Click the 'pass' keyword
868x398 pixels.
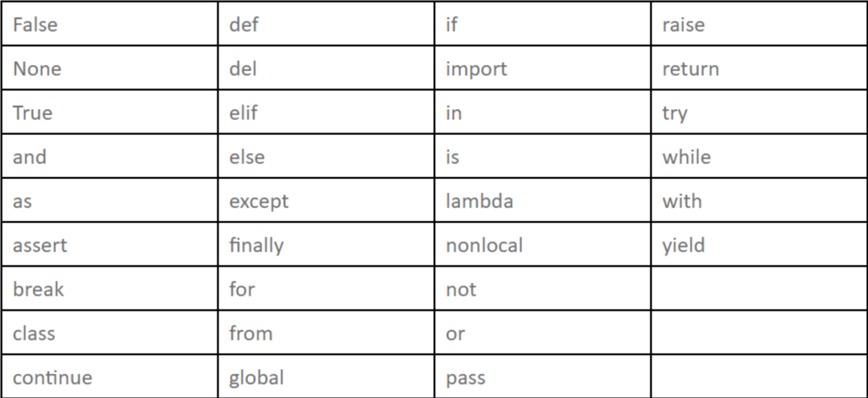tap(466, 378)
